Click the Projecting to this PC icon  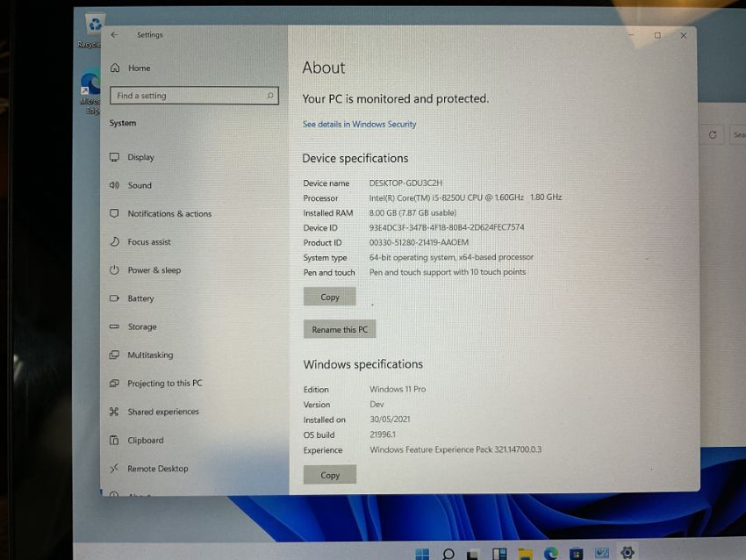point(114,383)
